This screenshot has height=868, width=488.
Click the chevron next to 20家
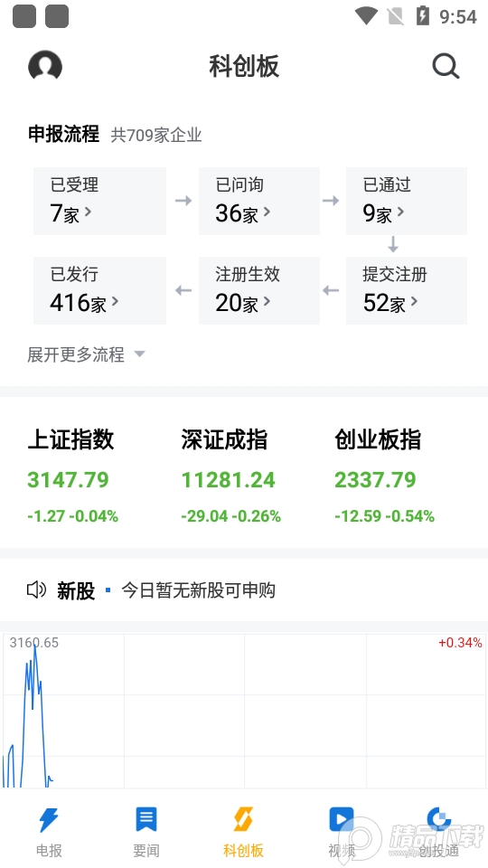267,302
